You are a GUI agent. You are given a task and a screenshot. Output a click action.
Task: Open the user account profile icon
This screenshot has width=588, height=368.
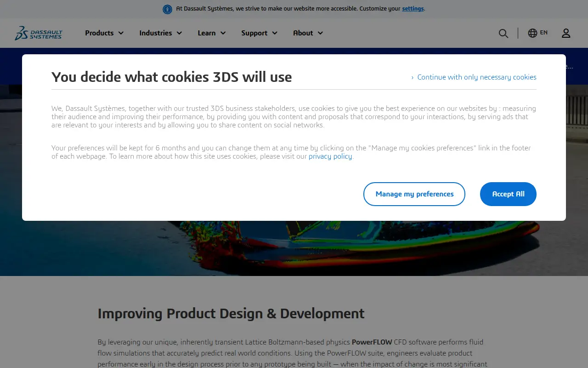(x=566, y=33)
